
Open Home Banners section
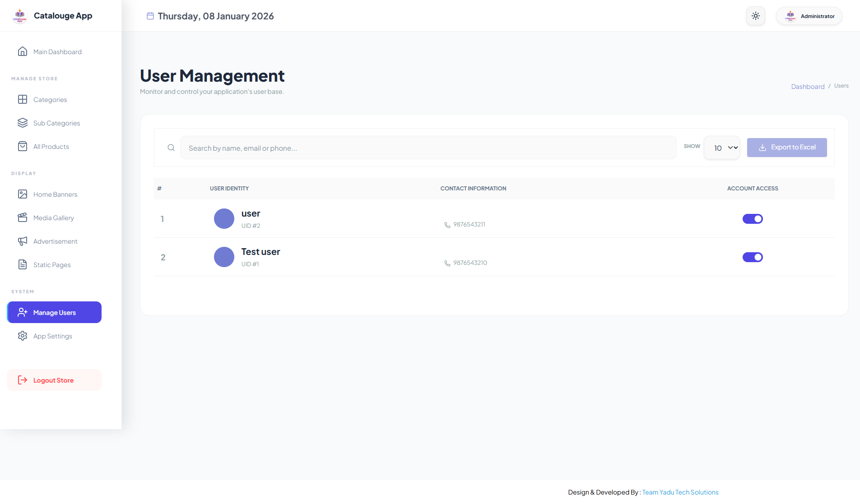(54, 194)
